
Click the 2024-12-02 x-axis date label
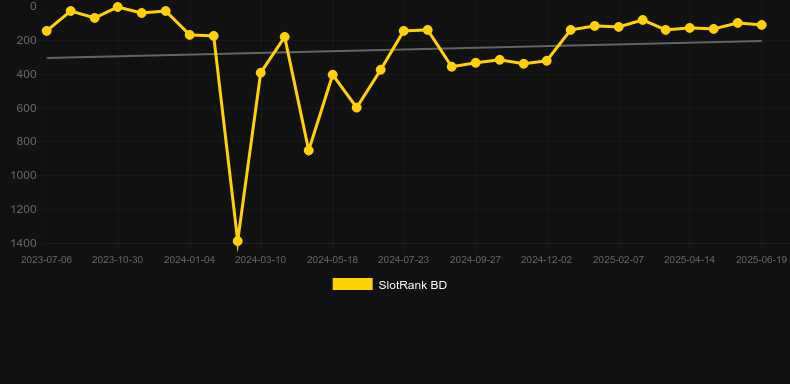pyautogui.click(x=547, y=260)
